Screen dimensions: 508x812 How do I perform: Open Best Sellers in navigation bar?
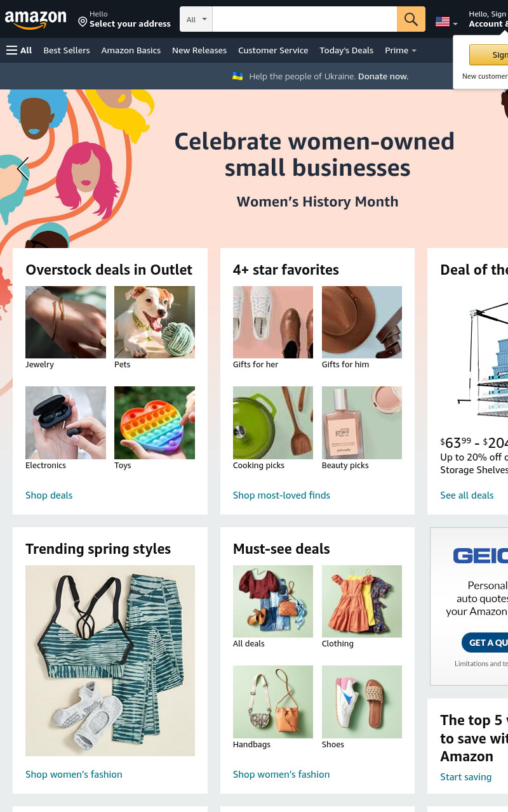[67, 50]
